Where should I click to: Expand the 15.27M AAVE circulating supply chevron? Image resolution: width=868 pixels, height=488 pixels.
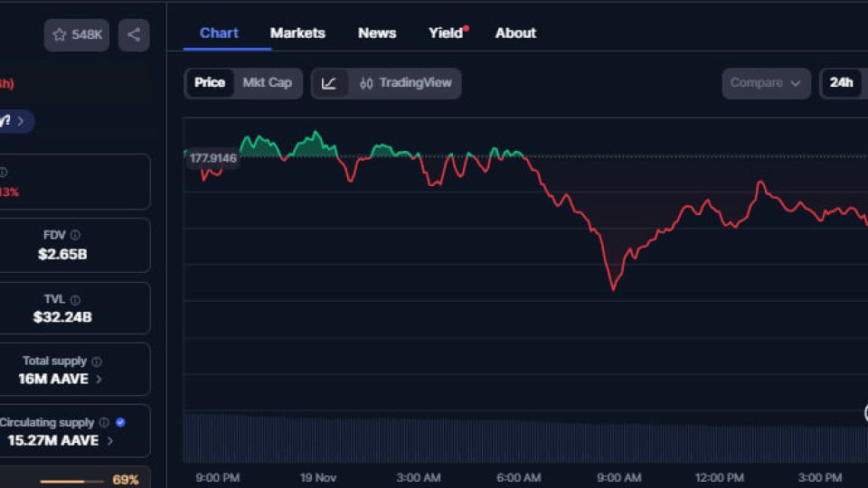pyautogui.click(x=109, y=441)
